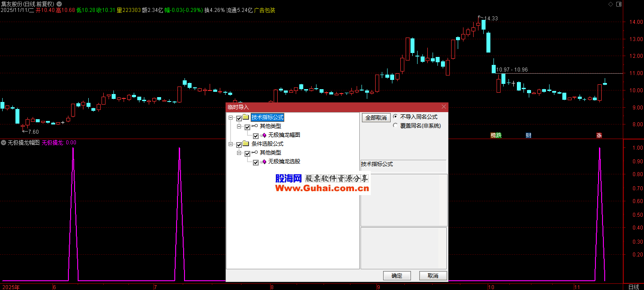Uncheck the 条件选股公式 checkbox
644x290 pixels.
(239, 145)
